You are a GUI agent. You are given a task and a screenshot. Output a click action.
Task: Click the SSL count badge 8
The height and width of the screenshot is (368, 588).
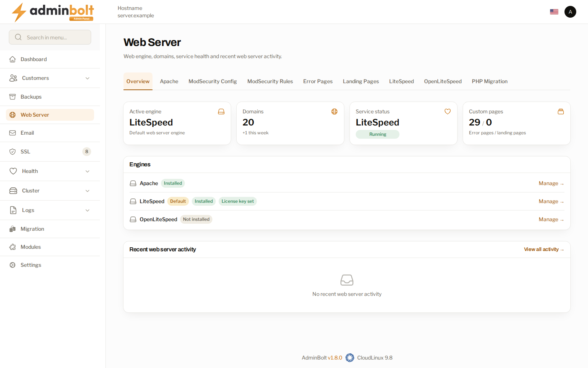(87, 152)
